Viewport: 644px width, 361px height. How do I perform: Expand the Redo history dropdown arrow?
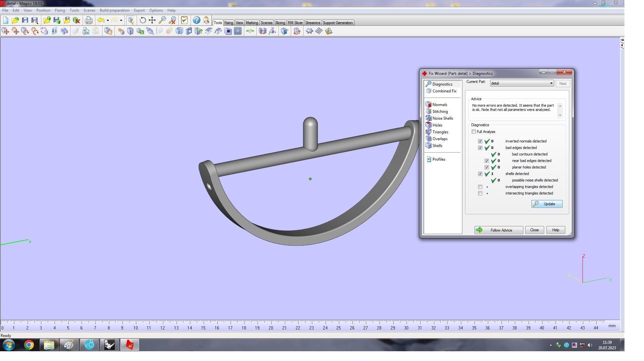pyautogui.click(x=121, y=20)
